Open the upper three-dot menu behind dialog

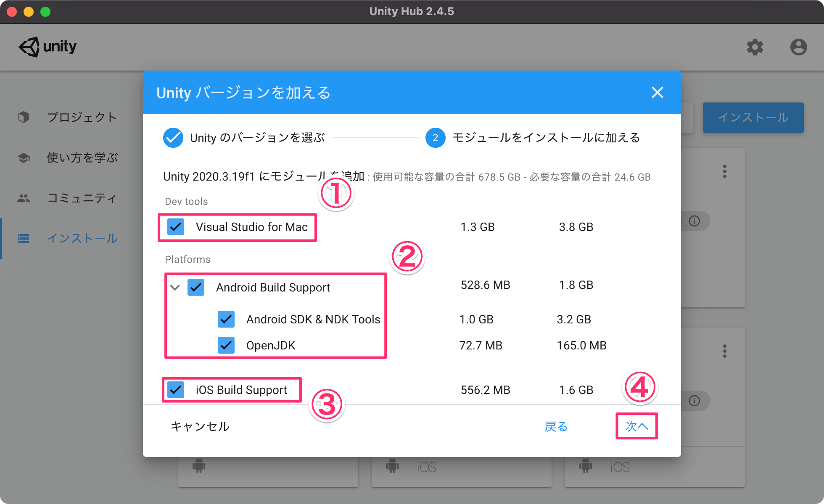(x=725, y=171)
